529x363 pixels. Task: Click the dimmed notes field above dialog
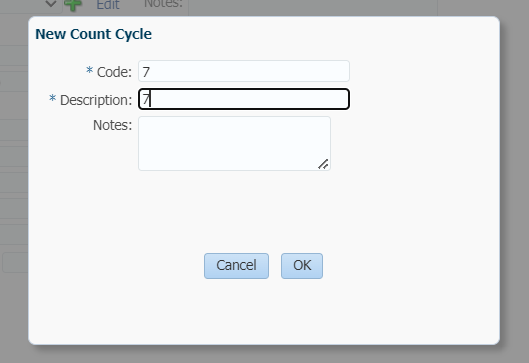[x=313, y=7]
